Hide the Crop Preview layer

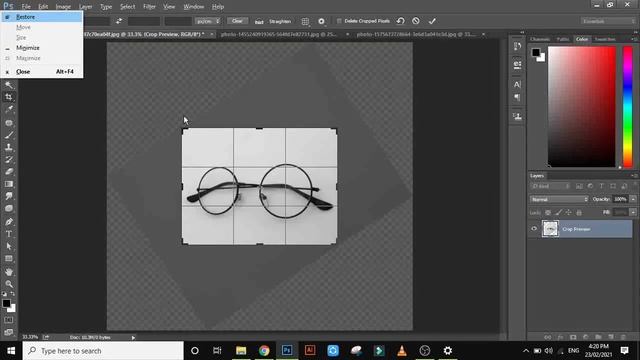tap(534, 229)
